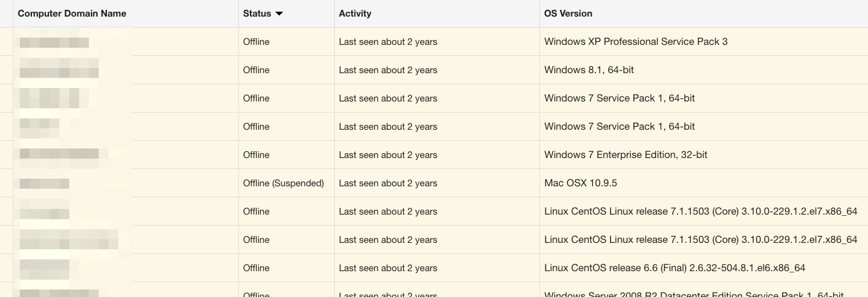Click the Last seen activity for the Mac OSX row
Viewport: 868px width, 297px height.
pyautogui.click(x=388, y=183)
